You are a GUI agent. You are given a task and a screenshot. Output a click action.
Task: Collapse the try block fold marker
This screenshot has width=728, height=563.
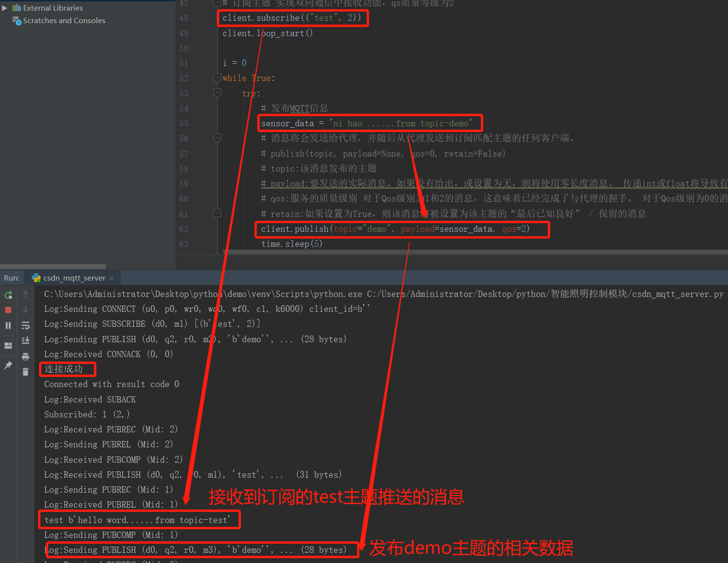coord(217,93)
